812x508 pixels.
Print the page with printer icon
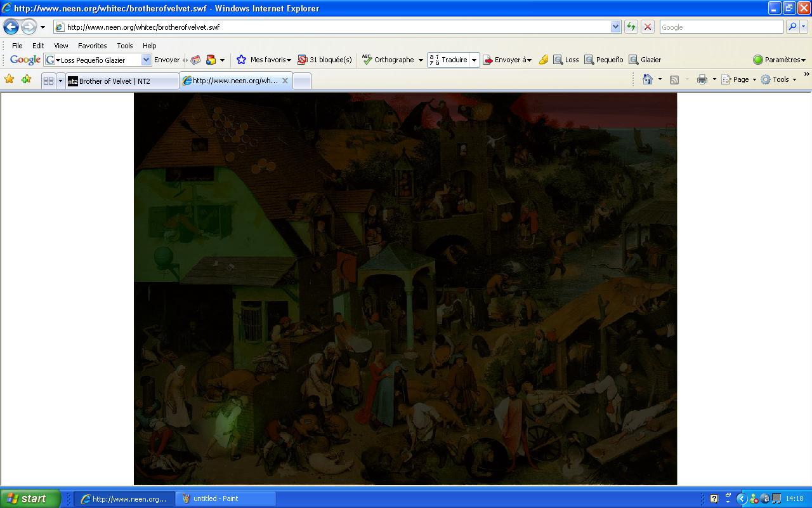click(x=702, y=79)
